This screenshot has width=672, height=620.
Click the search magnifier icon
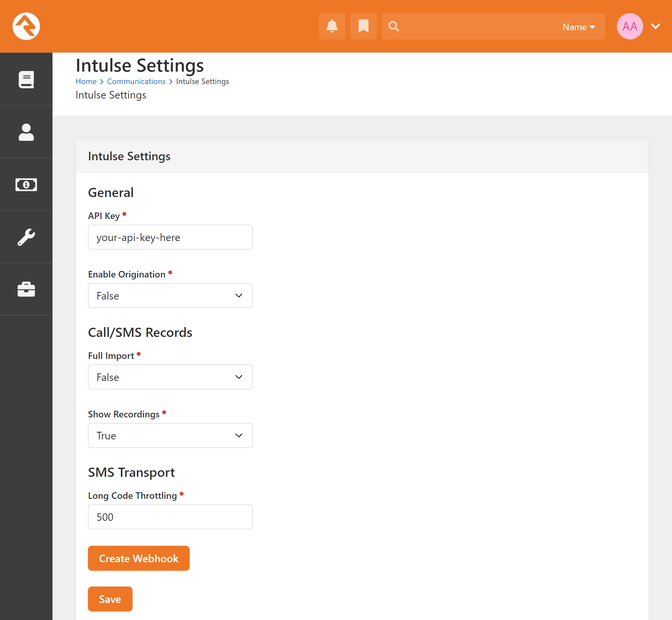[393, 26]
